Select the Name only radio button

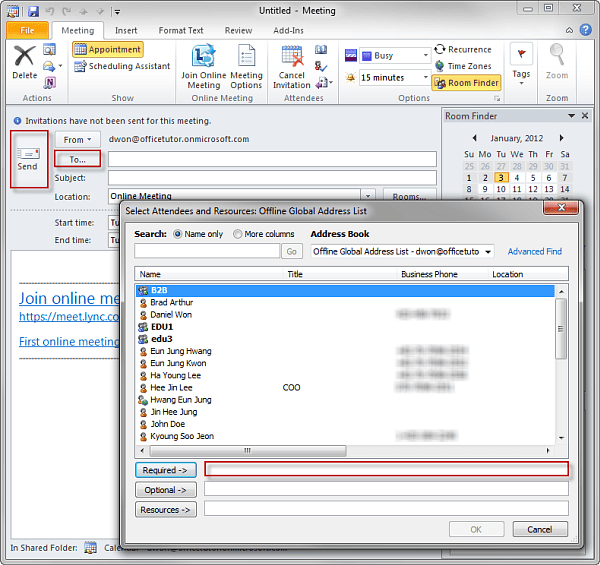(177, 234)
